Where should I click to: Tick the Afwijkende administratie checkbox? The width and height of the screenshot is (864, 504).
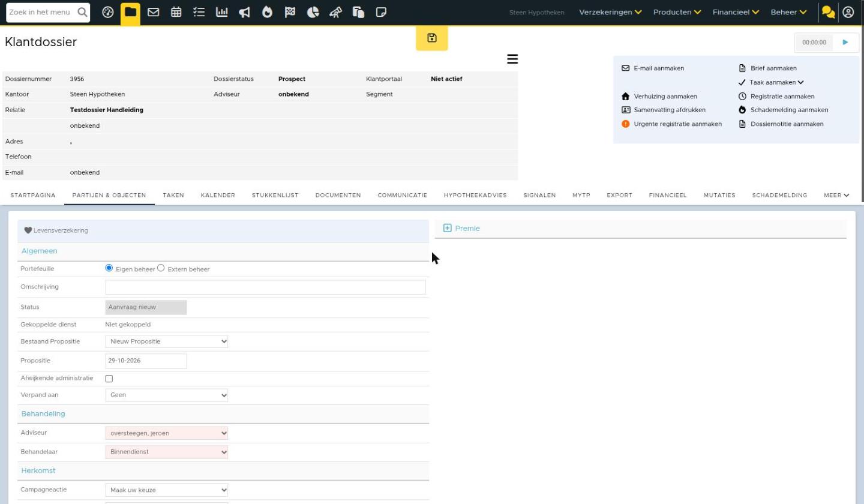click(109, 379)
